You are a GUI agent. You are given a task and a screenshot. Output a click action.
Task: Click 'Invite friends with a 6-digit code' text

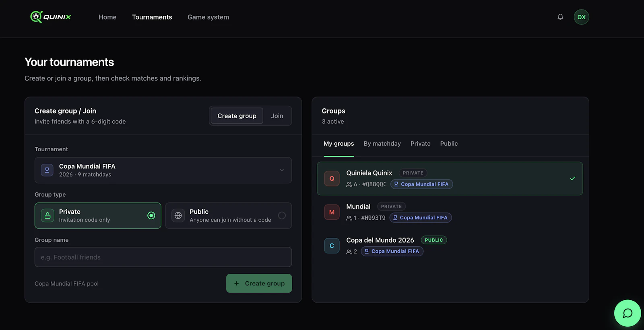[80, 122]
